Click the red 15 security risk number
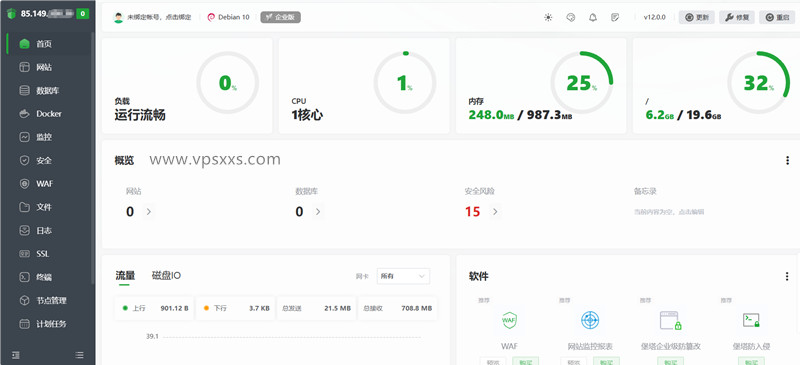This screenshot has width=800, height=365. click(472, 211)
